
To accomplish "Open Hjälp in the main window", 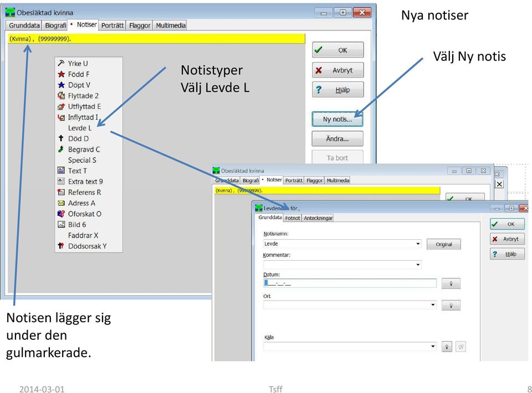I will click(x=338, y=90).
